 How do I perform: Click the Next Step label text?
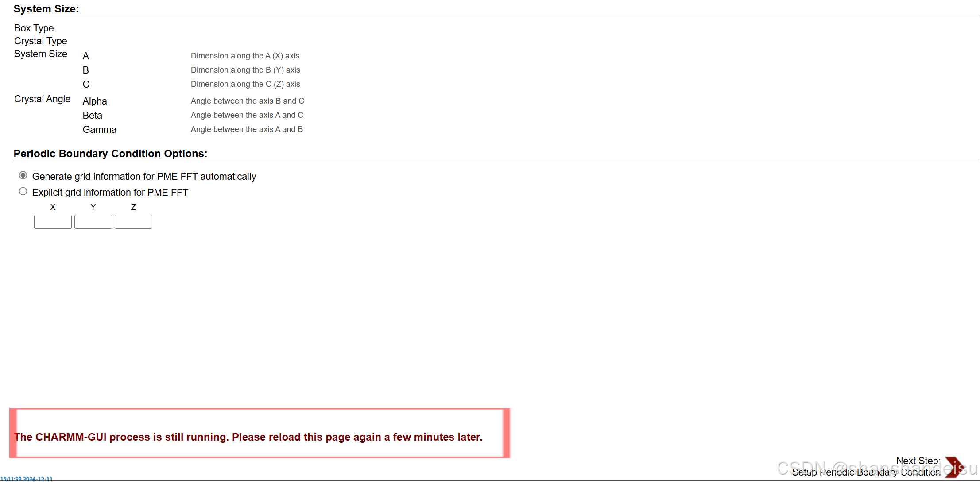(918, 461)
